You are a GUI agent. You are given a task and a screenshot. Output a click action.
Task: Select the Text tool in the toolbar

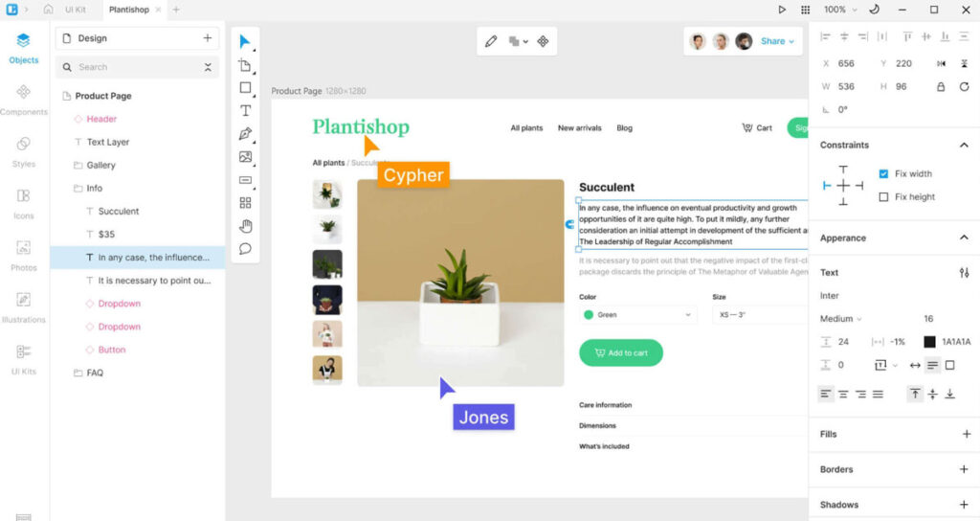point(245,111)
